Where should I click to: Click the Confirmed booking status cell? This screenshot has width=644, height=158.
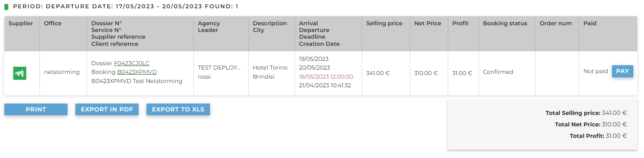pos(498,72)
